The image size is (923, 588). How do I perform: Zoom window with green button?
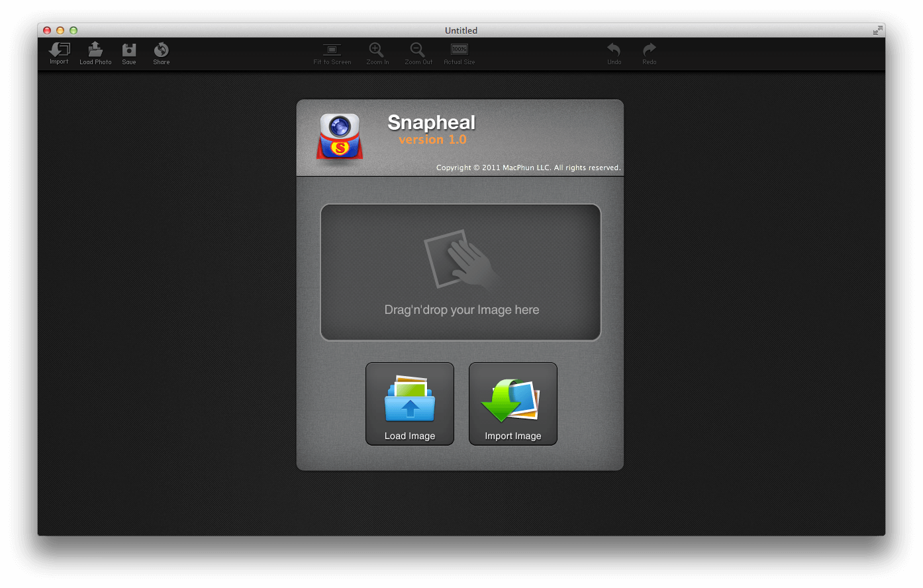click(x=73, y=30)
